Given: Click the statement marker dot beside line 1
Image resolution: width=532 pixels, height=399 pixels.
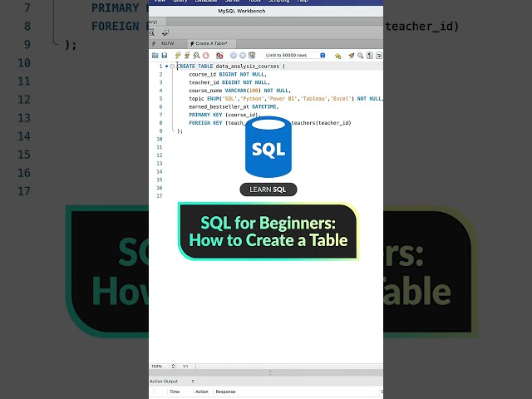Looking at the screenshot, I should pos(166,66).
